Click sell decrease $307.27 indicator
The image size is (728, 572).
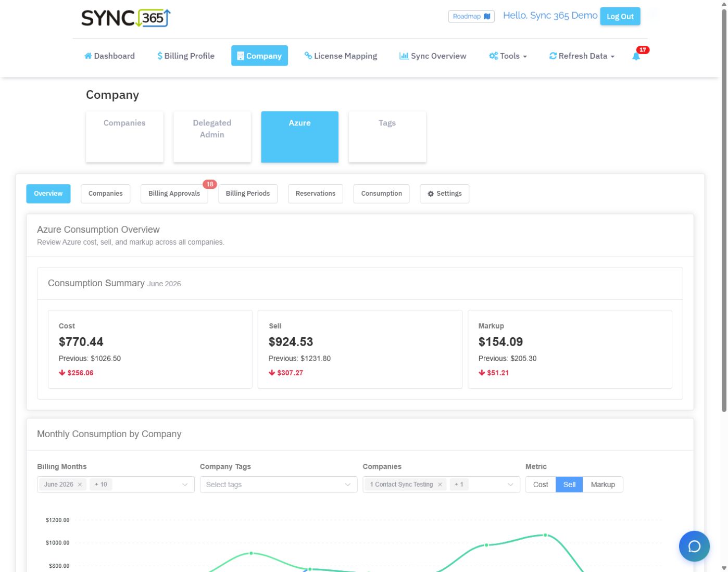click(x=286, y=373)
